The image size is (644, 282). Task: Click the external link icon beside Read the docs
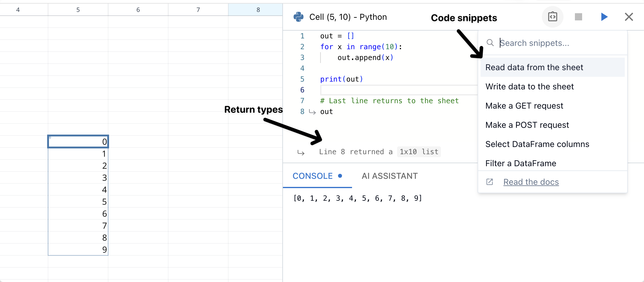coord(490,182)
